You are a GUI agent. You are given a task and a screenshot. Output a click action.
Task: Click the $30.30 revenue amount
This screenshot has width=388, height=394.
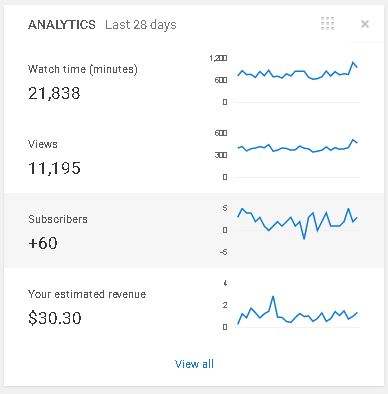(x=55, y=318)
